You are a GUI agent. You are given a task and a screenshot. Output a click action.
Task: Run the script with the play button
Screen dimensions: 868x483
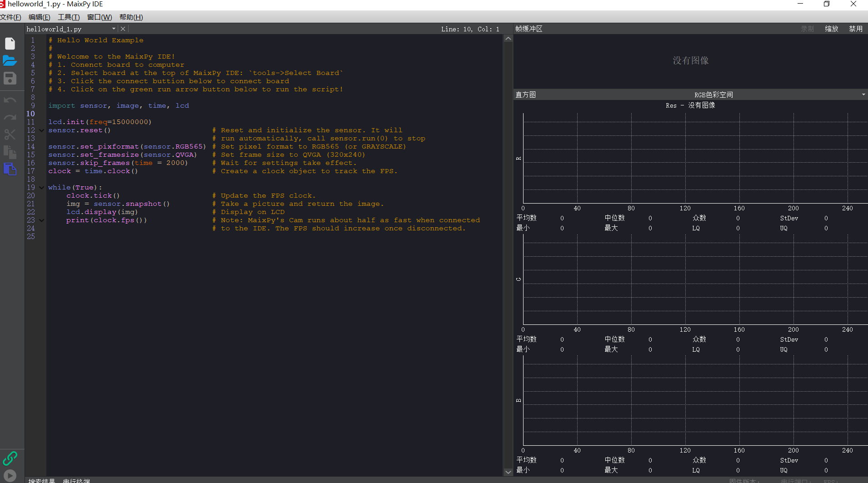10,476
